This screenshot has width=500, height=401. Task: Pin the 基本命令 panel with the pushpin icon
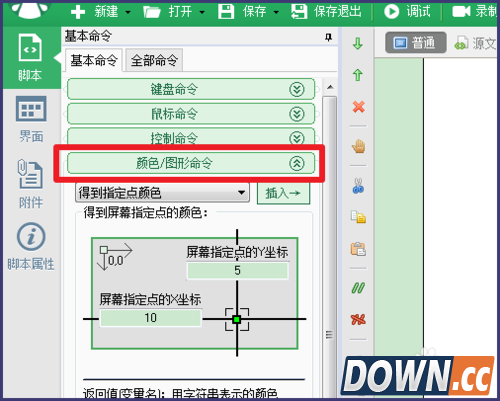click(328, 37)
